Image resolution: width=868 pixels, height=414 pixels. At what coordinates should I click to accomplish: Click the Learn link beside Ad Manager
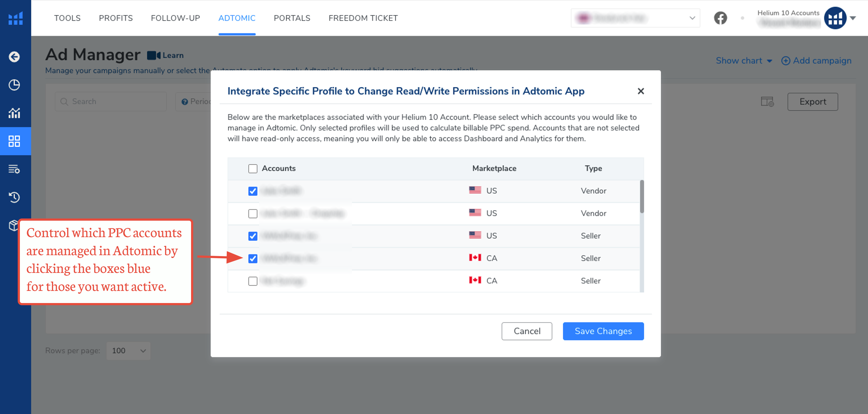pos(173,55)
